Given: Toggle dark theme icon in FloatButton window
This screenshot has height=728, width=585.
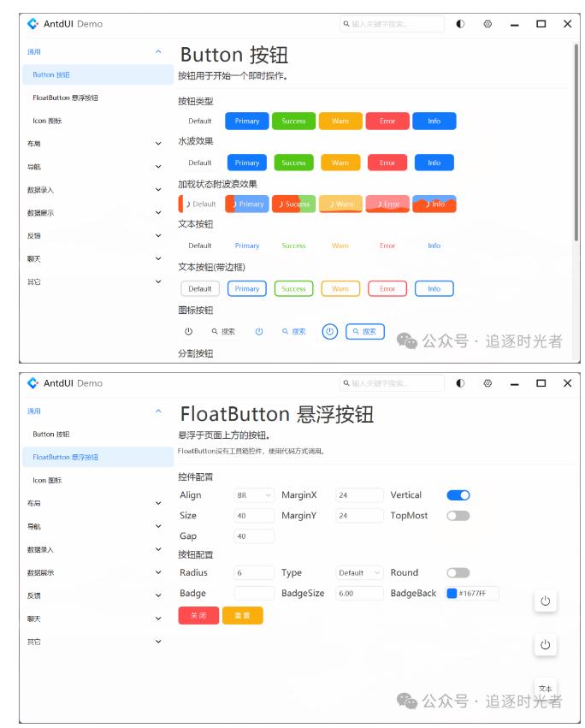Looking at the screenshot, I should click(460, 383).
